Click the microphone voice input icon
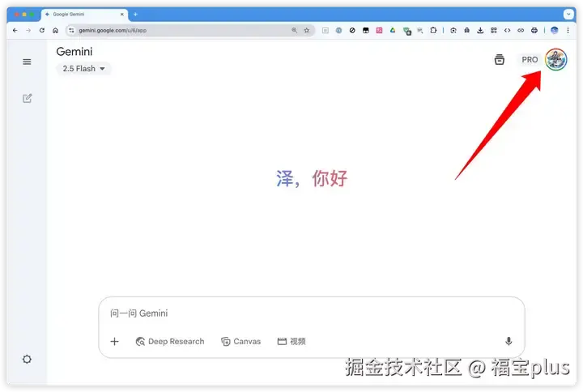 point(509,342)
